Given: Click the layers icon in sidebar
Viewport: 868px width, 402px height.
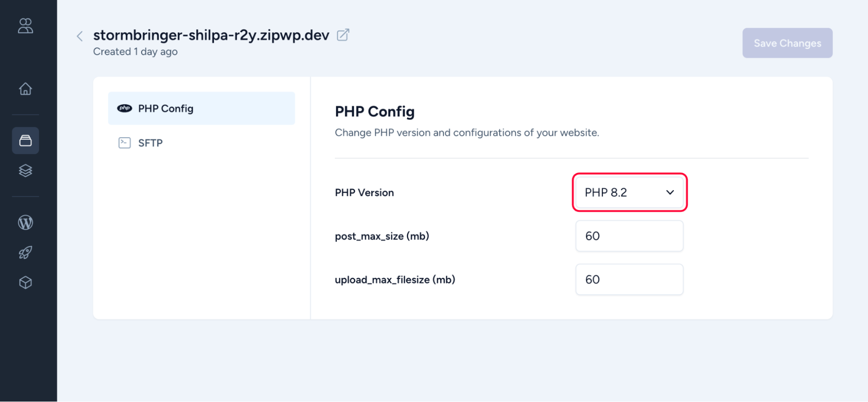Looking at the screenshot, I should pyautogui.click(x=25, y=171).
